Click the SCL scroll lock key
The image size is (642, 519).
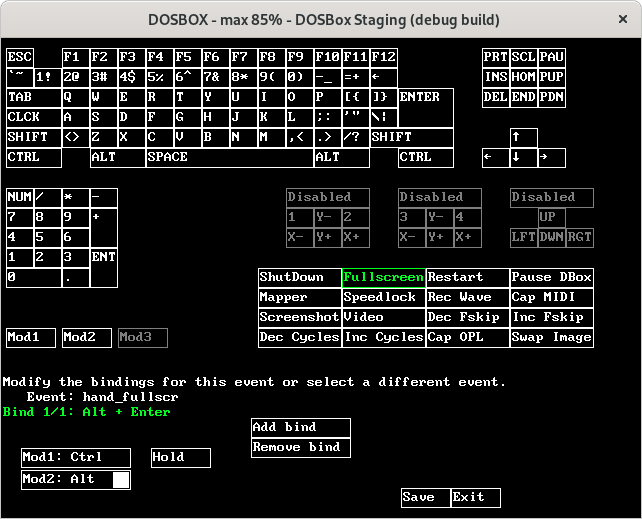pos(524,57)
